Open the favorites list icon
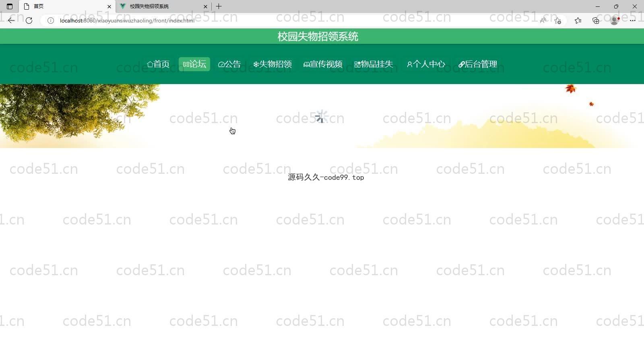This screenshot has width=644, height=346. pos(578,21)
